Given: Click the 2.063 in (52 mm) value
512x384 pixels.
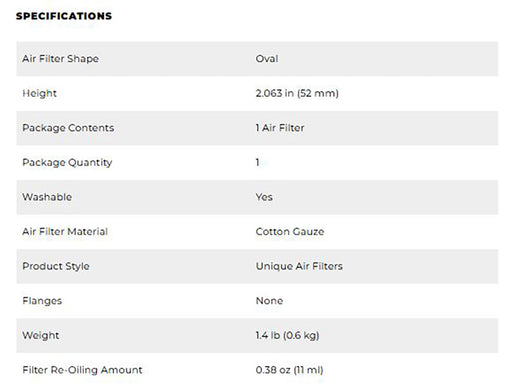Looking at the screenshot, I should click(297, 93).
